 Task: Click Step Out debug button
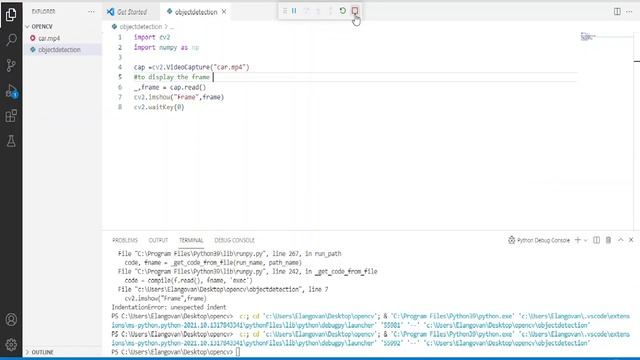330,11
